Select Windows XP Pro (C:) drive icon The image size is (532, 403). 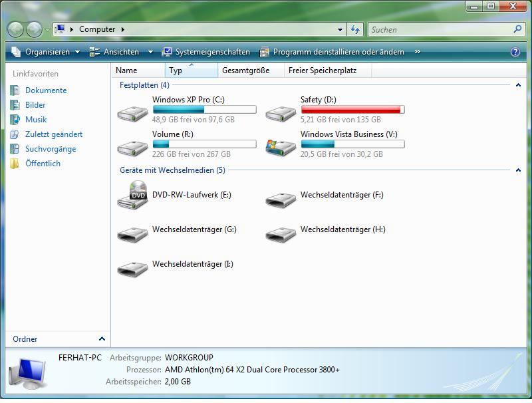132,113
